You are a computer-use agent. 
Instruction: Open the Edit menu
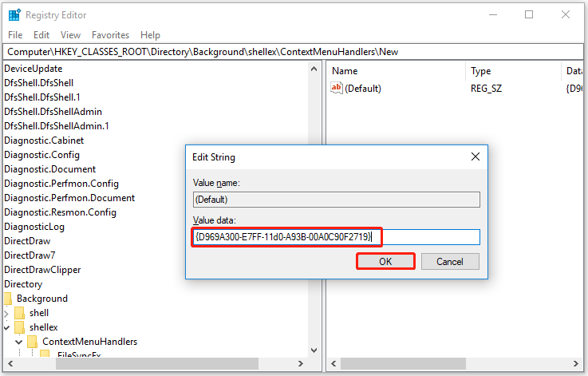click(x=41, y=35)
